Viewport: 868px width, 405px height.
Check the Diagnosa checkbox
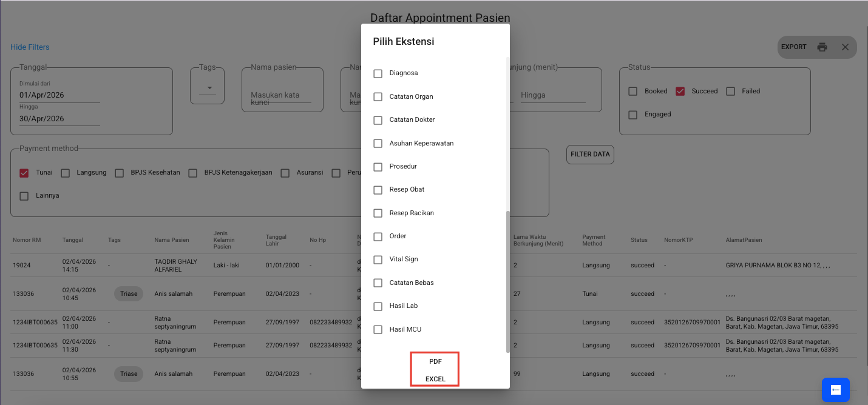[378, 73]
